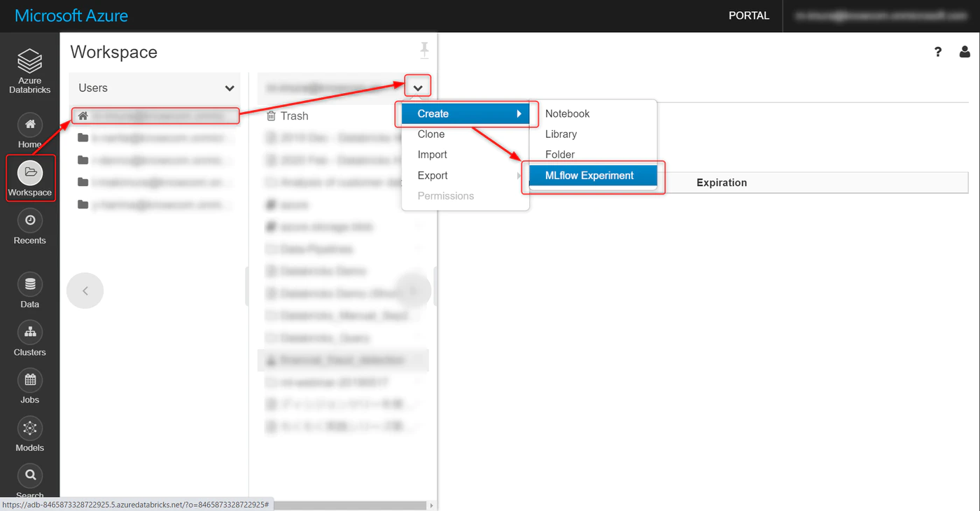The height and width of the screenshot is (511, 980).
Task: Open the Clusters sidebar icon
Action: (x=29, y=332)
